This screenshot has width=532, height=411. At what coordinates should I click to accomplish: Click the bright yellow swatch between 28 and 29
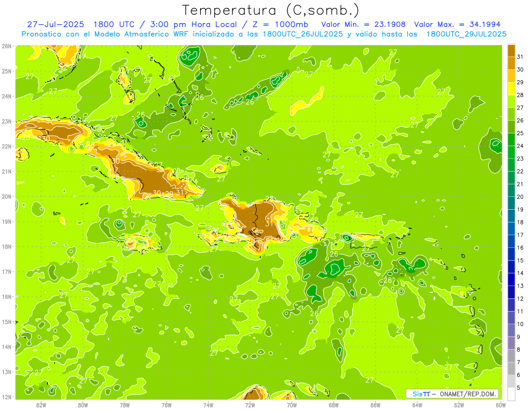[x=512, y=89]
